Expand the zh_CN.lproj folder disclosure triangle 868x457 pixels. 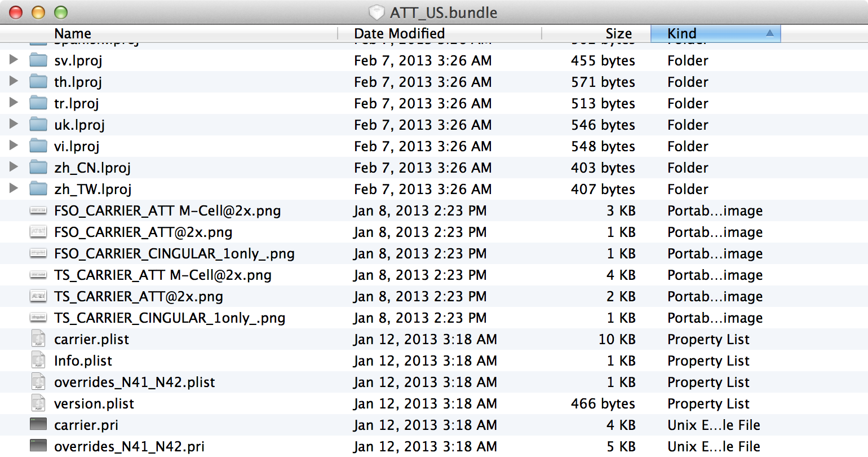(14, 166)
